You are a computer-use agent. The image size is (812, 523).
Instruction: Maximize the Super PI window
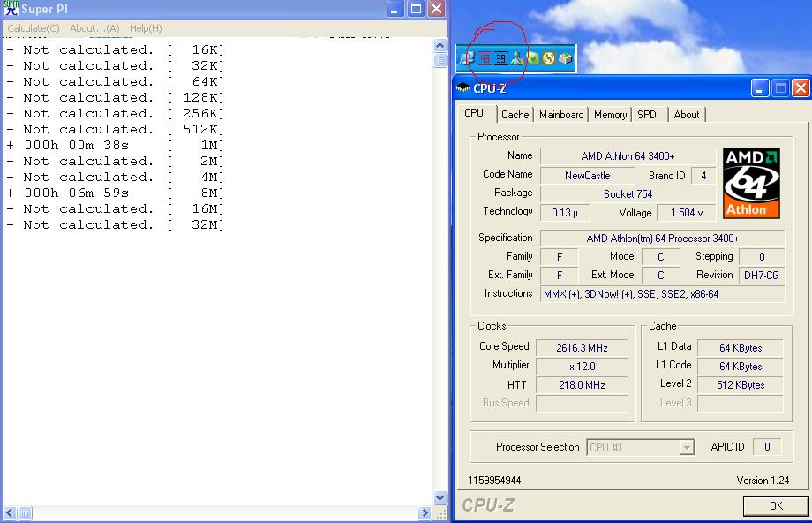[x=416, y=9]
